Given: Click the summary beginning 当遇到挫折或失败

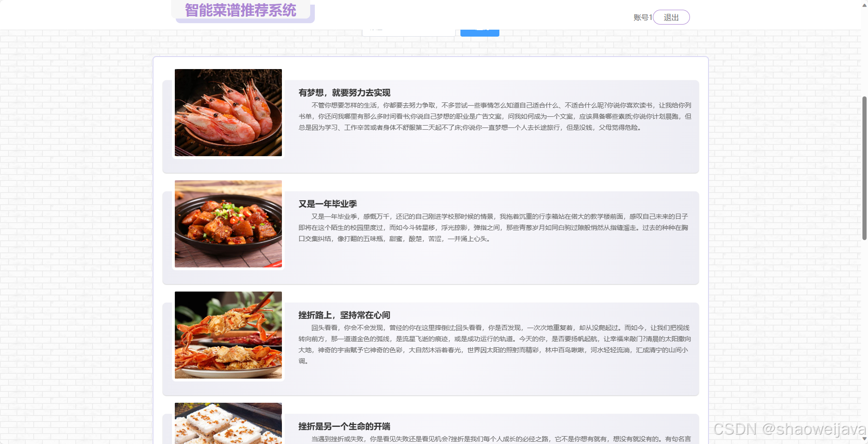Looking at the screenshot, I should point(495,439).
